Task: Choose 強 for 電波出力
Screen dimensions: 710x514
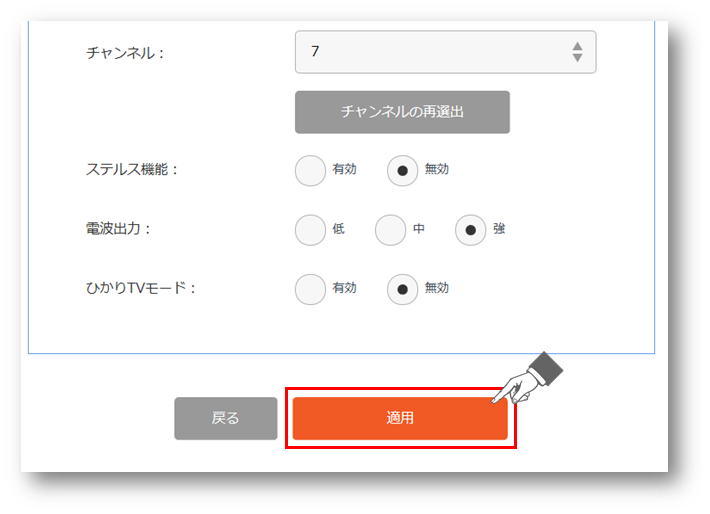Action: pos(470,230)
